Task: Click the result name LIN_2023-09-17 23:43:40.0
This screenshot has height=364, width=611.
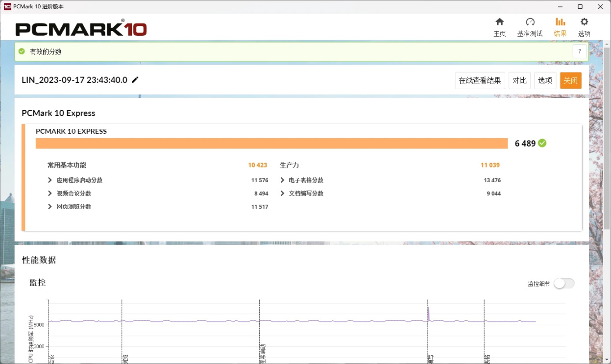Action: point(74,80)
